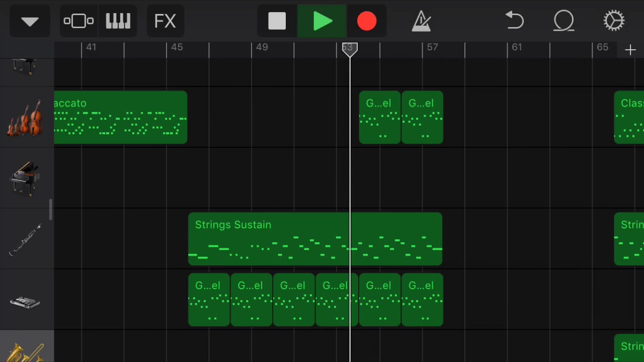Select the first G...el region on the strings track
The height and width of the screenshot is (362, 644).
(x=380, y=118)
